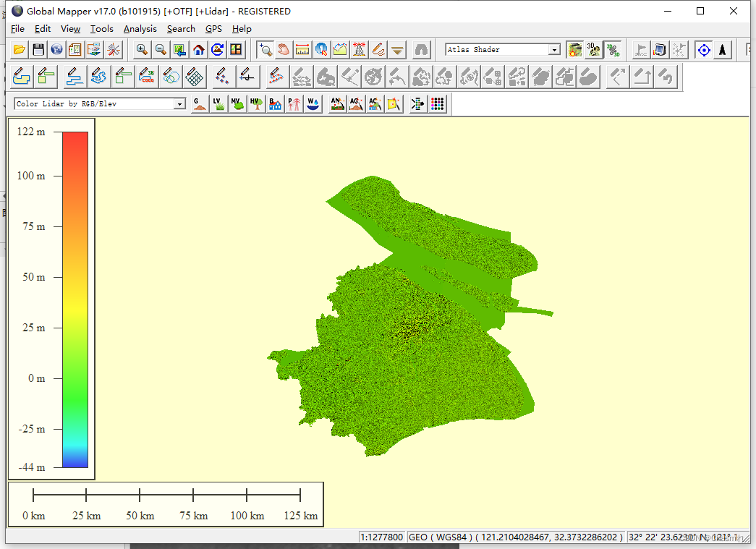Click the elevation legend color gradient bar
This screenshot has width=756, height=549.
[x=75, y=299]
